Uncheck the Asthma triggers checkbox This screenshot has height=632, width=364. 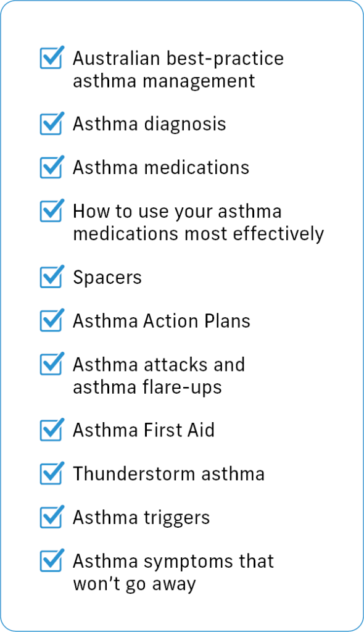point(51,518)
